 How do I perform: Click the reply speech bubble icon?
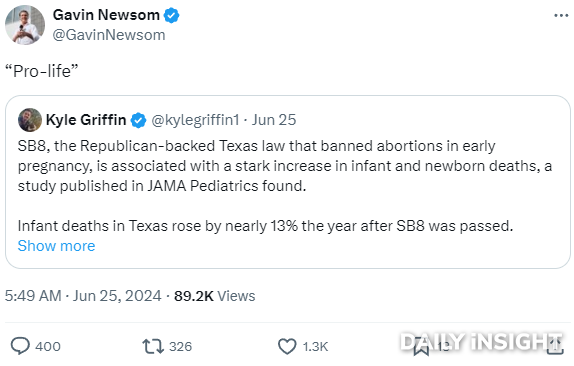[20, 346]
